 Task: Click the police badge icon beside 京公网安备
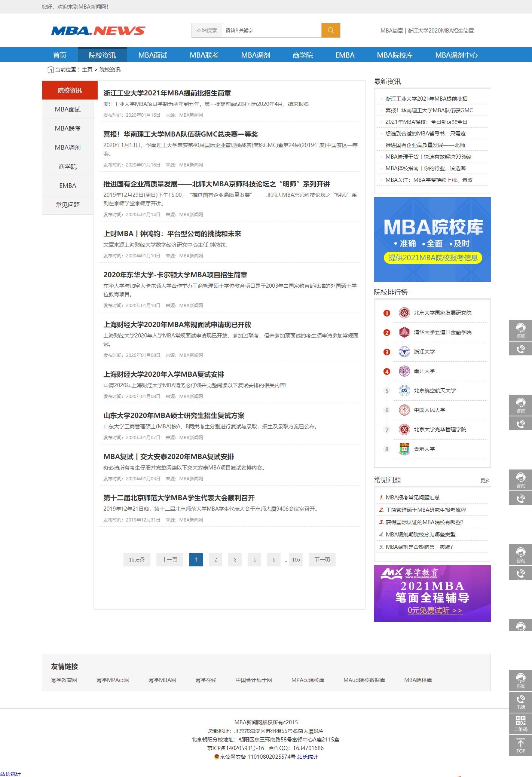[217, 756]
